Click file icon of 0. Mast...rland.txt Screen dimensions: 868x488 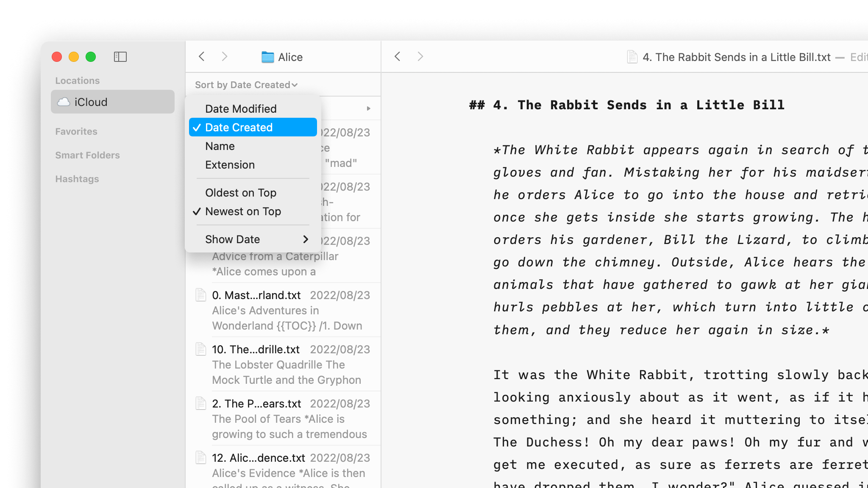[x=201, y=295]
